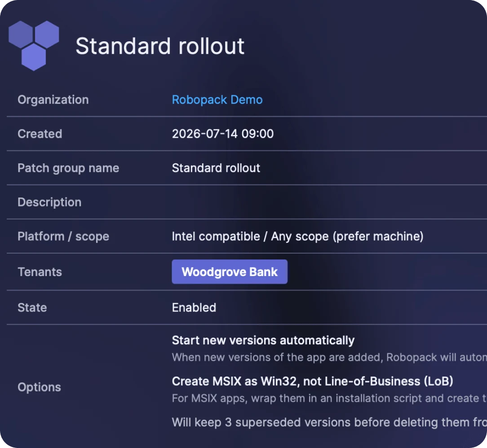Click the Created row label
The width and height of the screenshot is (487, 448).
point(40,134)
